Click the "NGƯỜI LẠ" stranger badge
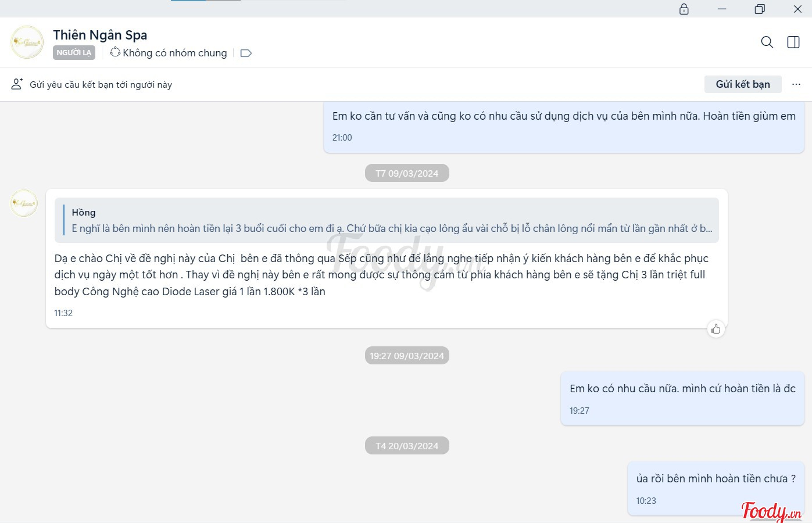Viewport: 812px width, 523px height. [74, 53]
